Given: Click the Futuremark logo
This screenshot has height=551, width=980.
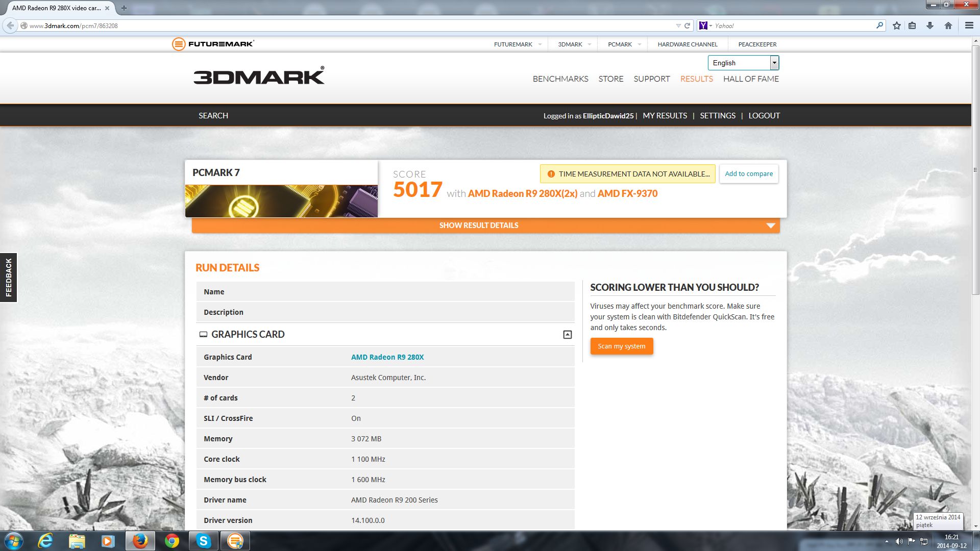Looking at the screenshot, I should (x=213, y=44).
